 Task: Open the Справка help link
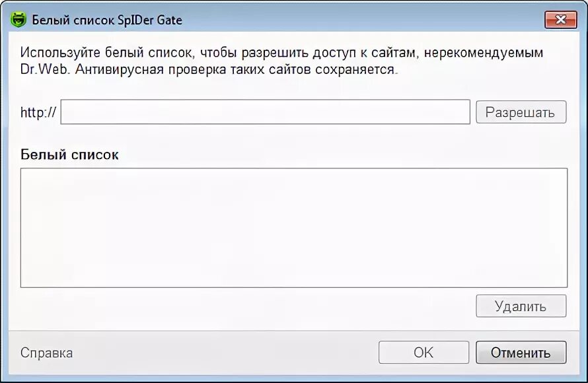[46, 353]
